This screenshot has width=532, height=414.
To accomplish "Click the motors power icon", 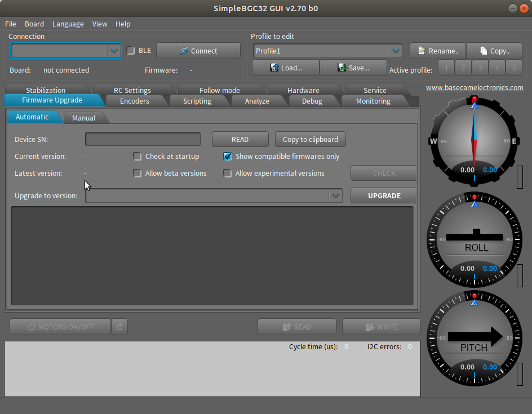I will click(32, 327).
